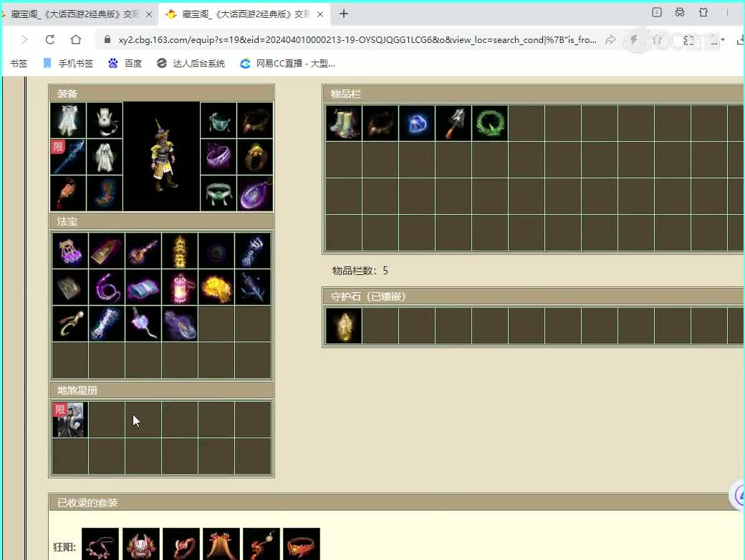Click the share arrow icon in address bar
Image resolution: width=745 pixels, height=560 pixels.
pos(610,40)
